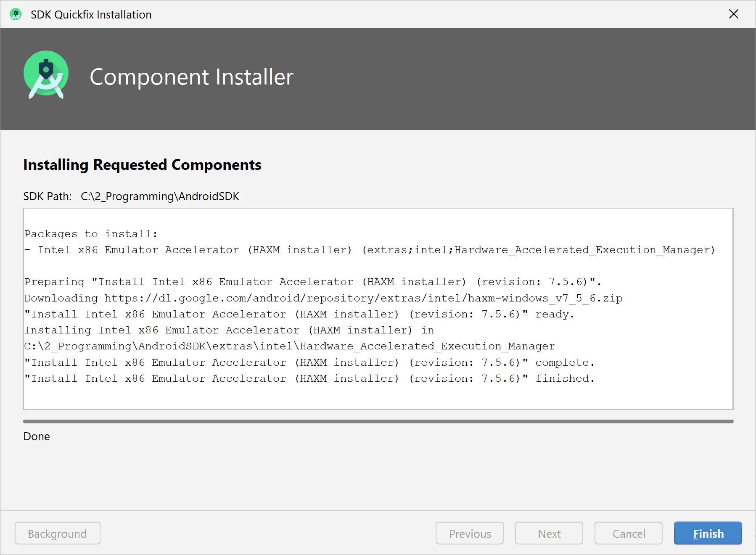Click the 'Preparing "Install Intel x86...' log line
This screenshot has width=756, height=555.
pyautogui.click(x=313, y=282)
